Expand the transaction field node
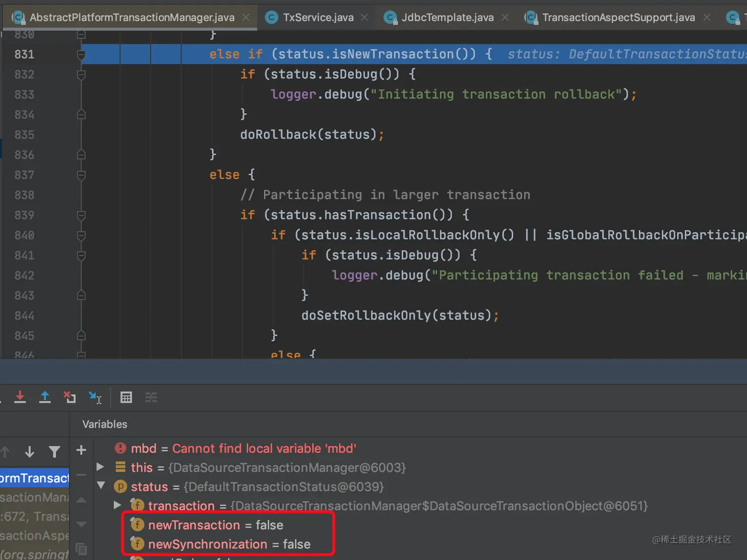The height and width of the screenshot is (560, 747). [x=117, y=505]
